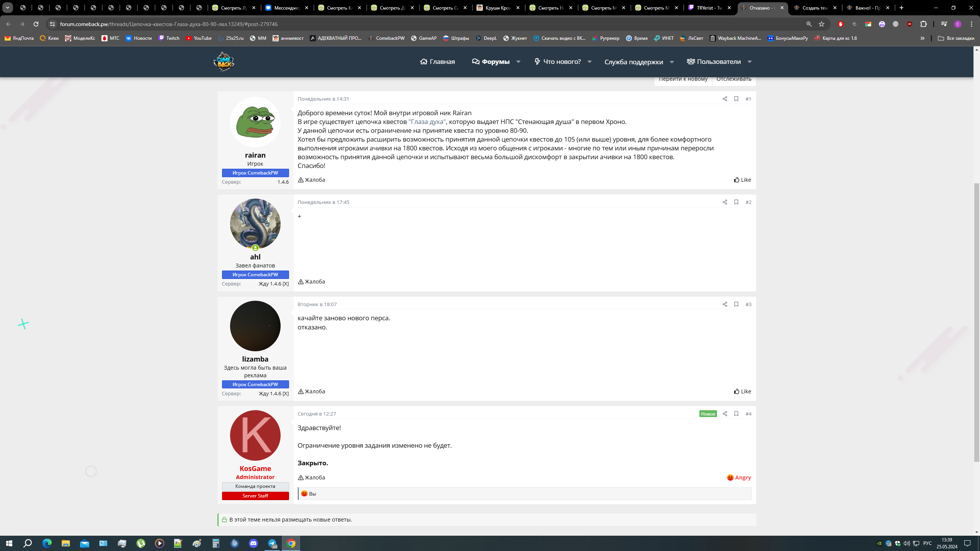Image resolution: width=980 pixels, height=551 pixels.
Task: Reload the page
Action: point(36,24)
